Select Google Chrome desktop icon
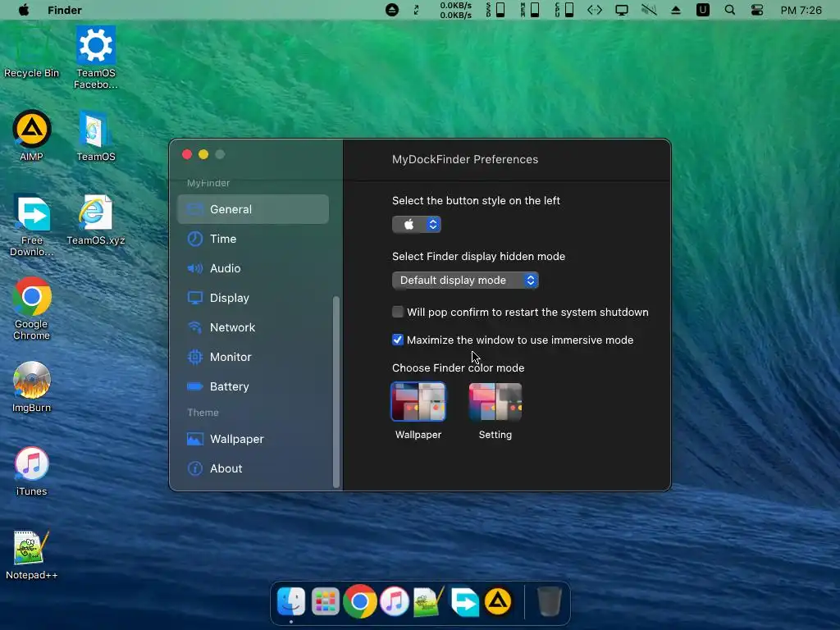Screen dimensions: 840x630 pyautogui.click(x=32, y=308)
